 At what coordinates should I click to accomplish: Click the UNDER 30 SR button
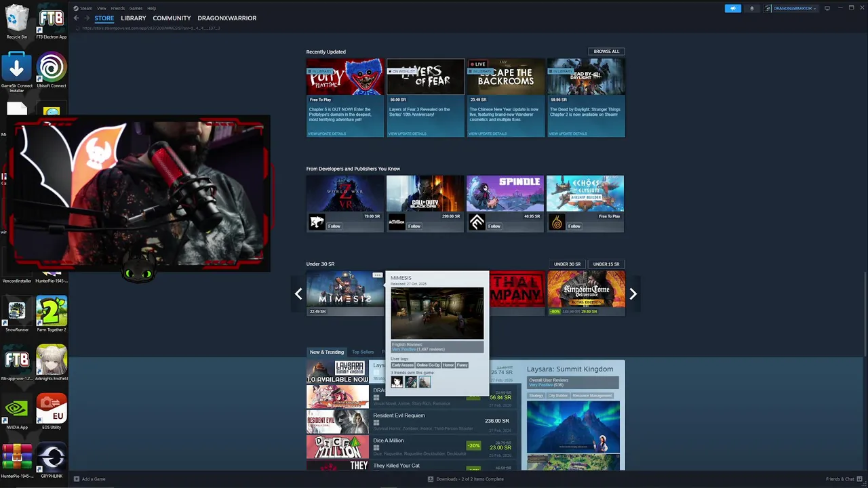coord(567,264)
